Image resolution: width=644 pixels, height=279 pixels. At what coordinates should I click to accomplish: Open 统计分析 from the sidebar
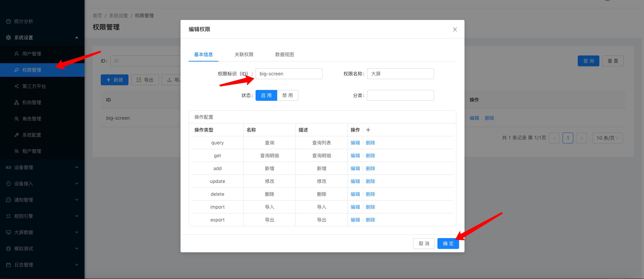tap(24, 21)
